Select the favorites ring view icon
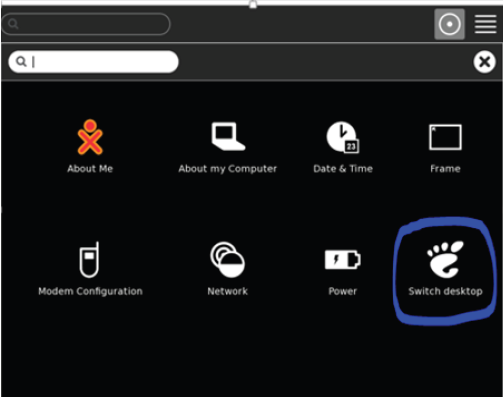This screenshot has width=504, height=398. pyautogui.click(x=449, y=24)
